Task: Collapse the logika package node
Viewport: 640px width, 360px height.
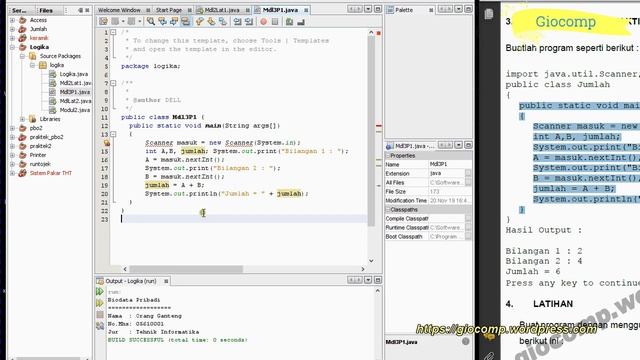Action: (33, 65)
